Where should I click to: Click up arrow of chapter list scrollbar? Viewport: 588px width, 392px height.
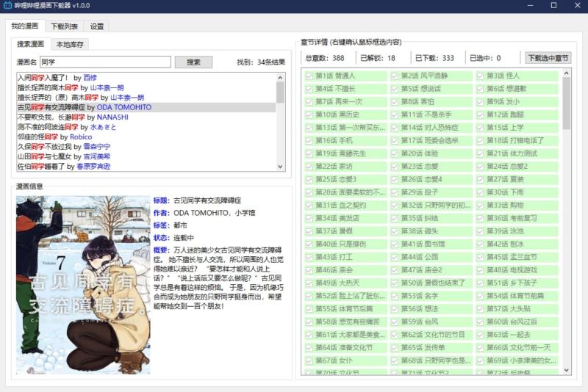[567, 73]
